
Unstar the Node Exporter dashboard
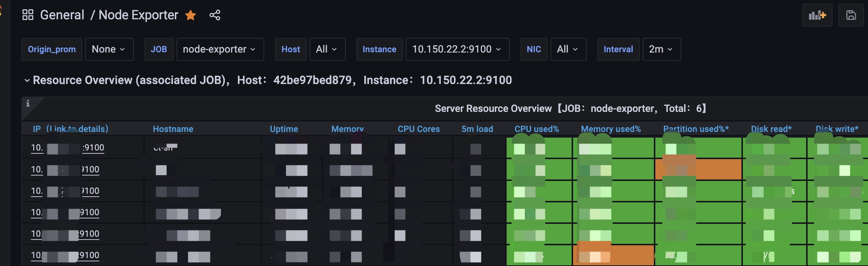[x=191, y=15]
